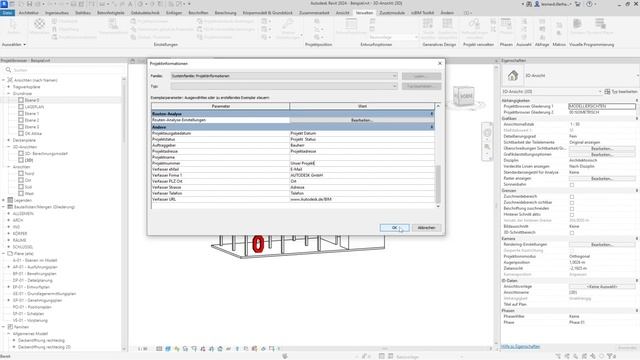Click the Projektnummer value field
The image size is (640, 360).
click(362, 163)
